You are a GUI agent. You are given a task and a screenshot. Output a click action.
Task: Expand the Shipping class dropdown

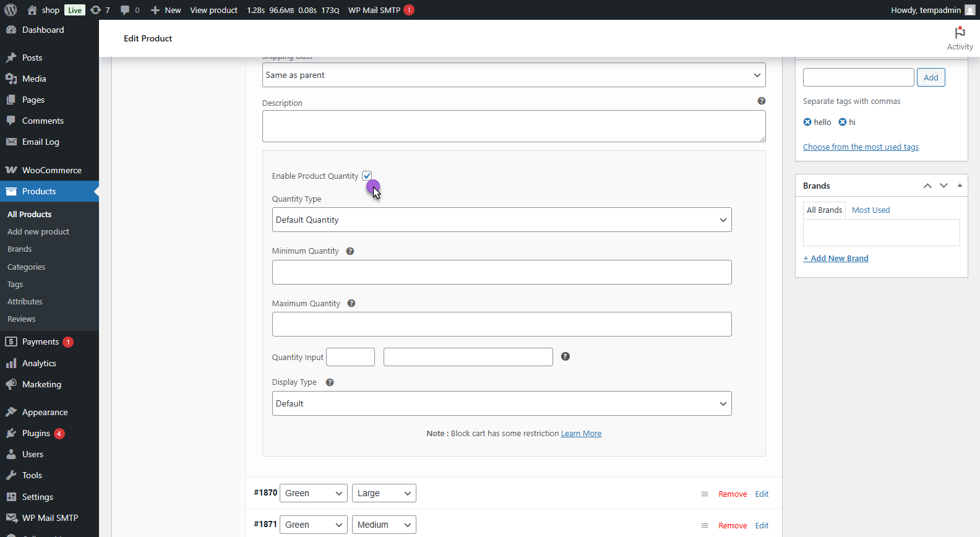514,75
